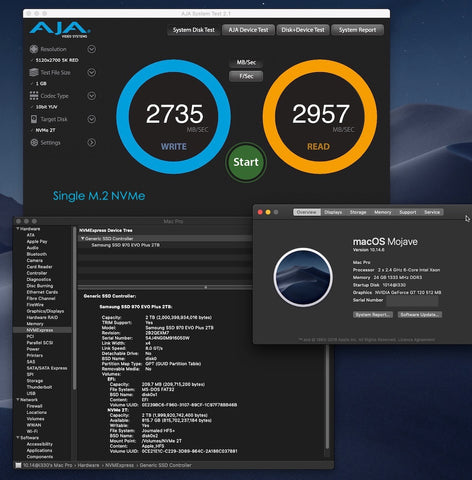Screen dimensions: 472x480
Task: Select Graphics/Displays in Hardware list
Action: [x=45, y=311]
